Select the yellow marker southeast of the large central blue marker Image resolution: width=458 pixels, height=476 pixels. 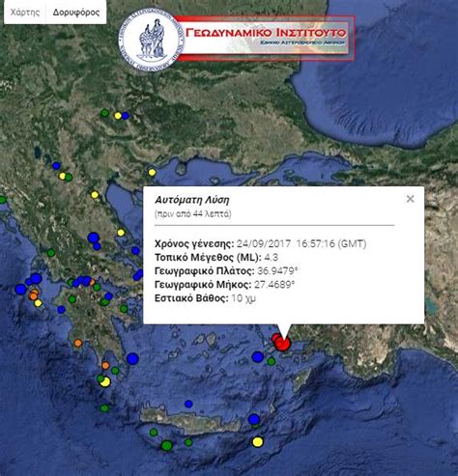(x=121, y=233)
